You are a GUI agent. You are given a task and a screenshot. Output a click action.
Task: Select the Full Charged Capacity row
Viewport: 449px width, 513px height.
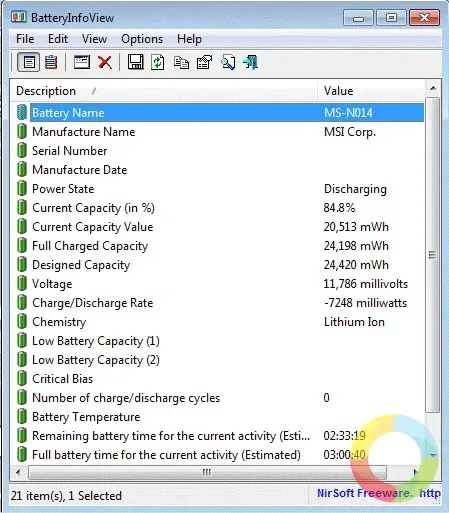[x=220, y=246]
